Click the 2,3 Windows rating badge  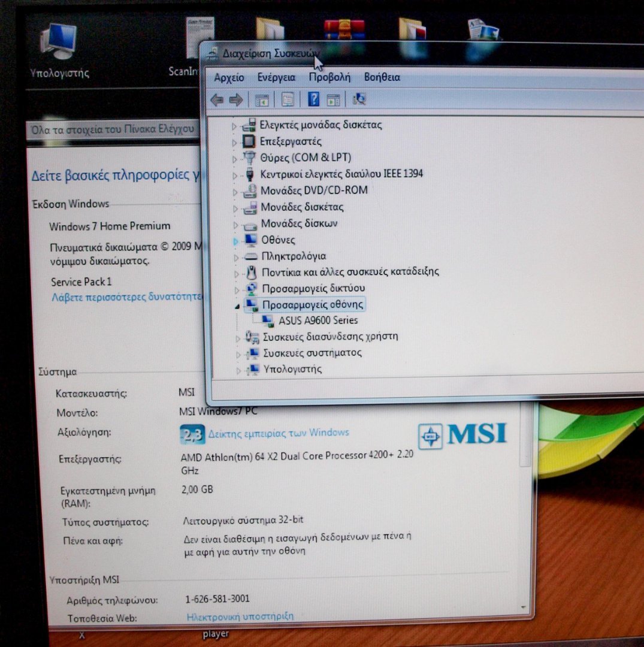[192, 434]
